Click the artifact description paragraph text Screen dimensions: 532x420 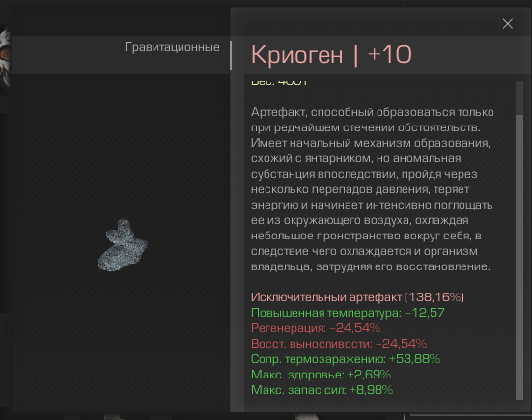click(372, 189)
